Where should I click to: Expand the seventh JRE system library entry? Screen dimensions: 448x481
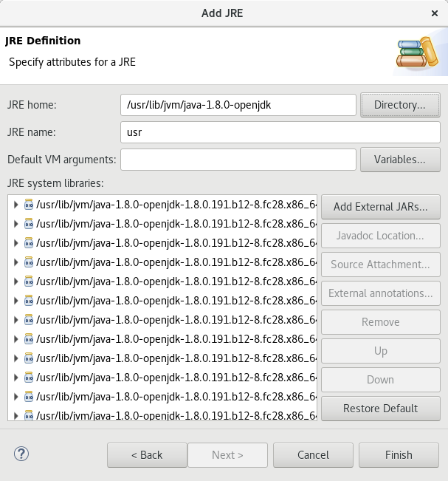pos(16,320)
